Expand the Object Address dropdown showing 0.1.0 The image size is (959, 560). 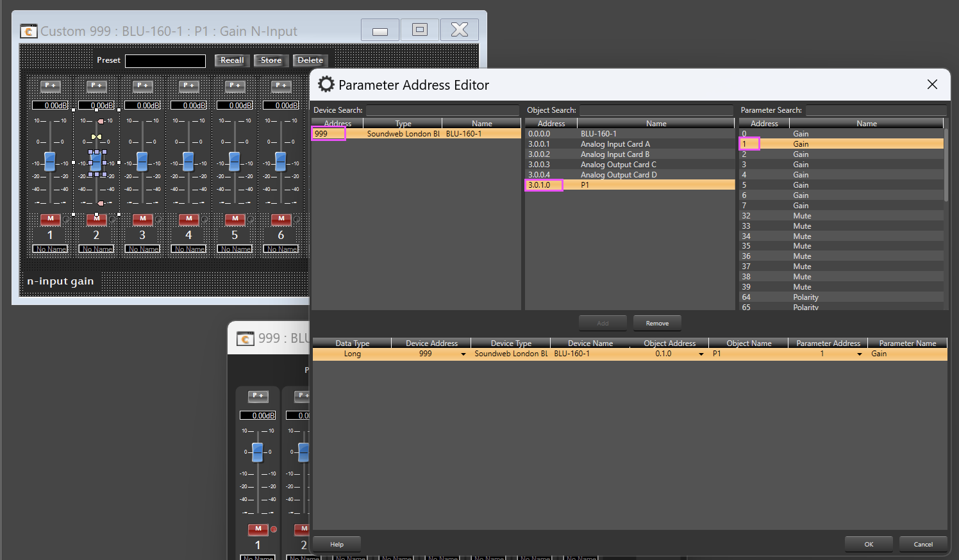tap(701, 354)
